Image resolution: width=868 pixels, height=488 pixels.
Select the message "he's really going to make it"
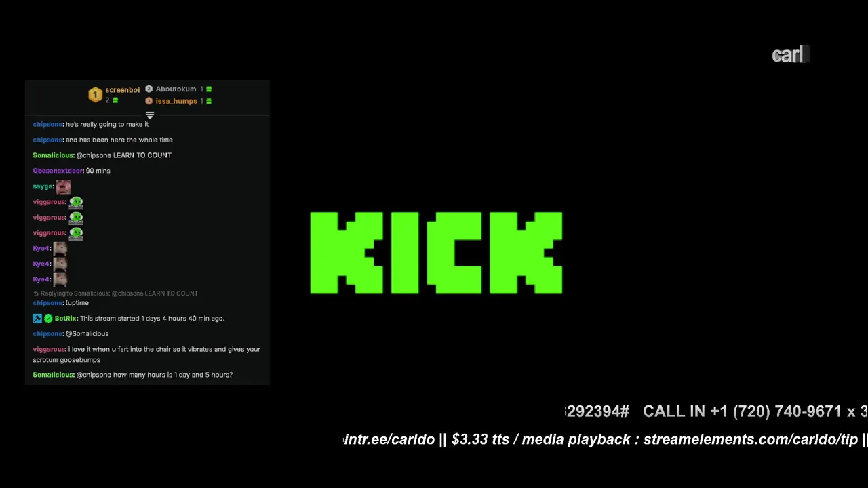point(107,124)
